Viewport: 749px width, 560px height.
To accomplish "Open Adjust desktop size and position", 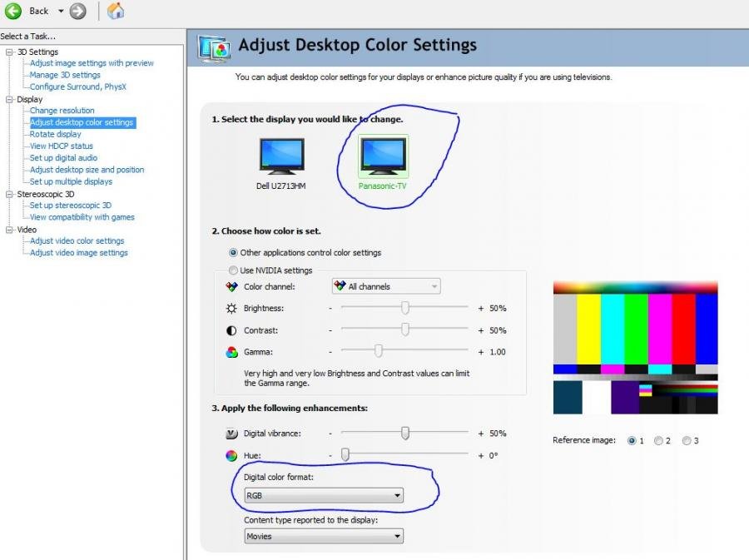I will point(87,170).
